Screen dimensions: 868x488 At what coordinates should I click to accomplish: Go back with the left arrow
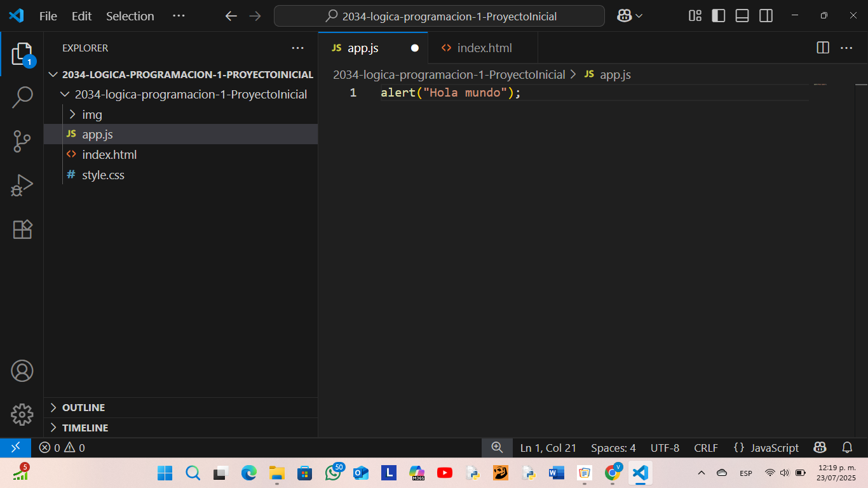[231, 16]
